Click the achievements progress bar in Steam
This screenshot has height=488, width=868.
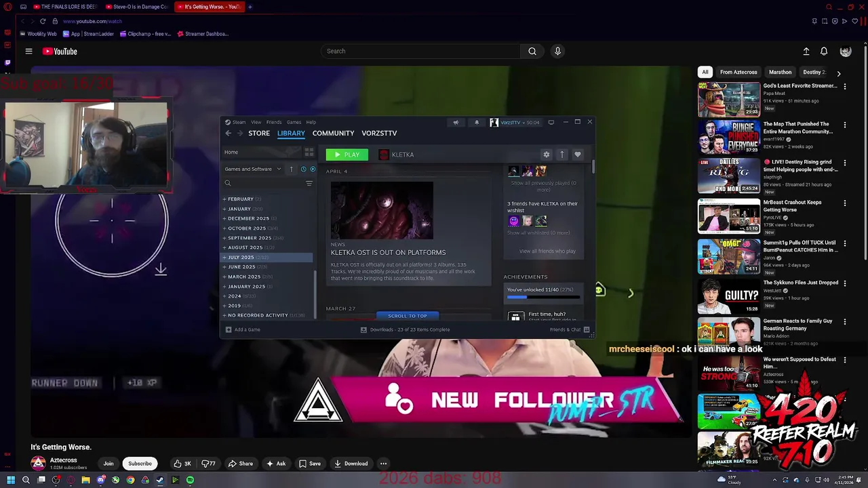point(543,297)
